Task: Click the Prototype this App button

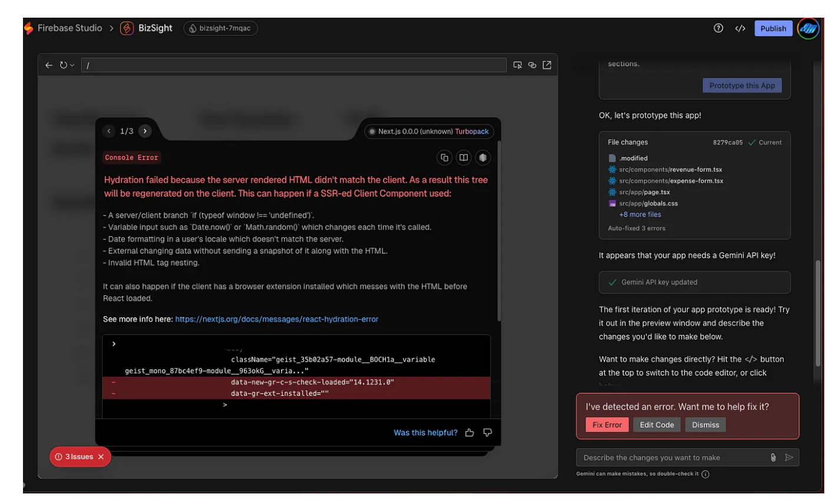Action: click(742, 85)
